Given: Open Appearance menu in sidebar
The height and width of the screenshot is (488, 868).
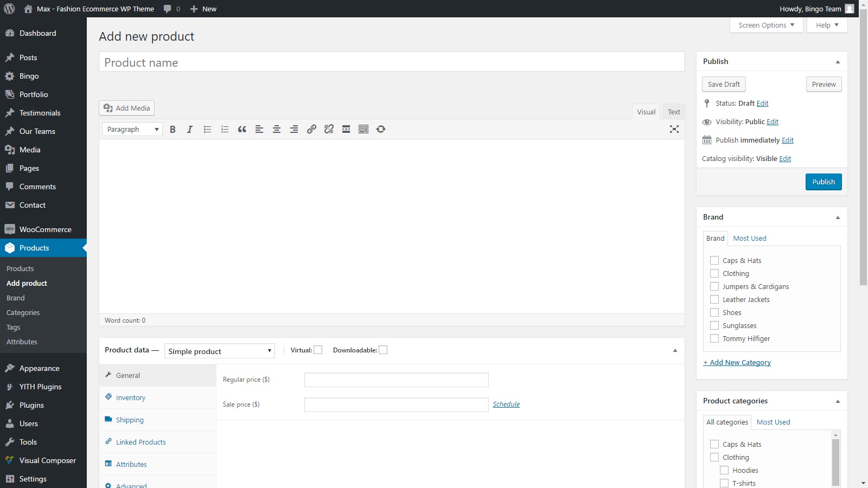Looking at the screenshot, I should click(43, 368).
